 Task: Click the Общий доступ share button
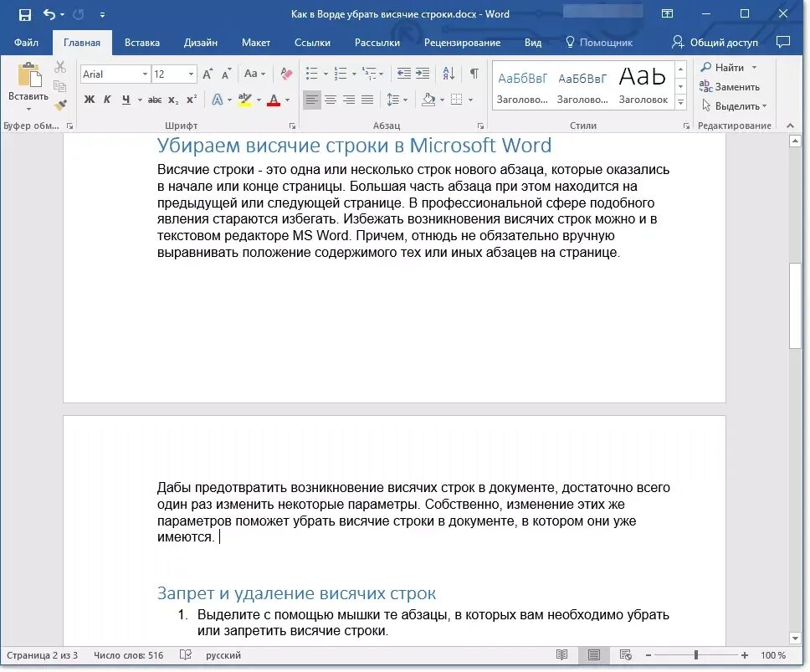(x=715, y=43)
